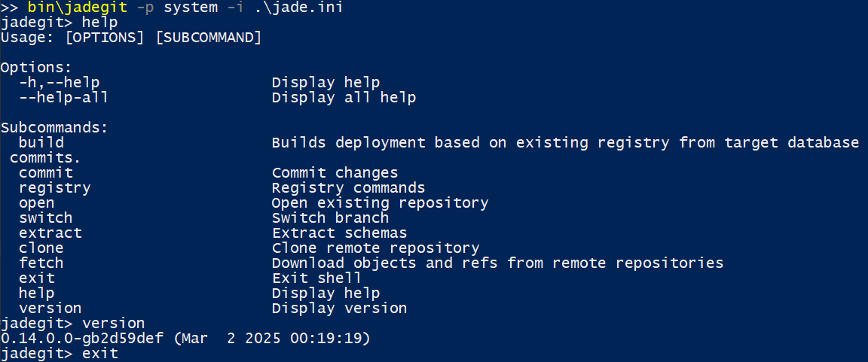
Task: Click the clone subcommand name
Action: [x=41, y=248]
